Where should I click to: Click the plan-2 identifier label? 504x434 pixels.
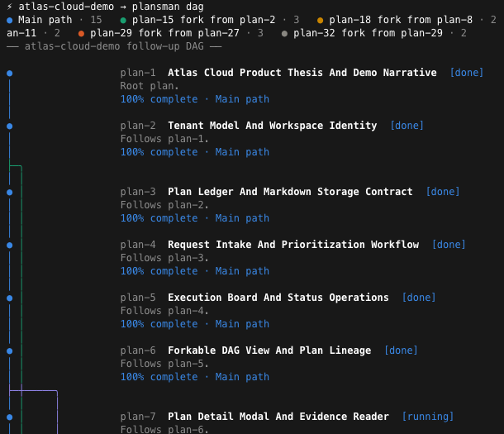pyautogui.click(x=138, y=126)
